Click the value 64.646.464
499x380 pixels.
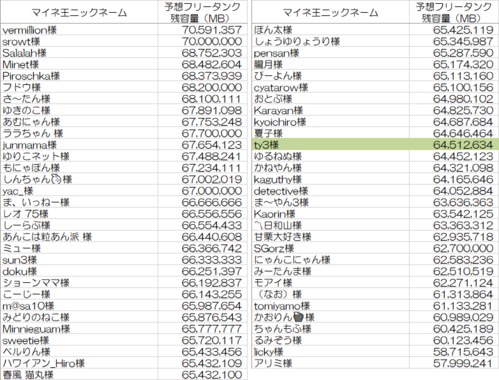(x=463, y=134)
